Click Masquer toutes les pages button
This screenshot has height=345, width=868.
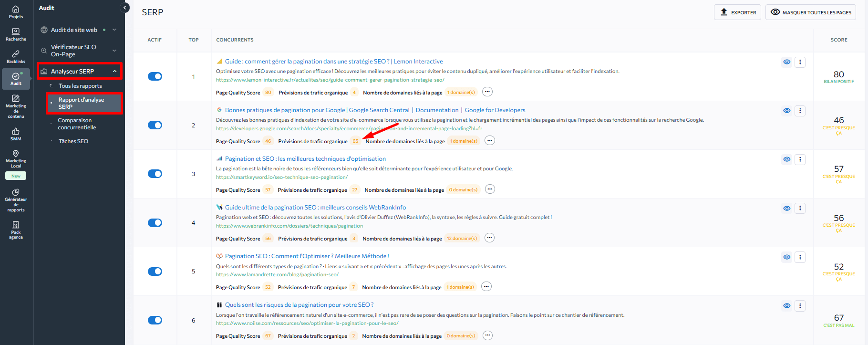[x=811, y=12]
